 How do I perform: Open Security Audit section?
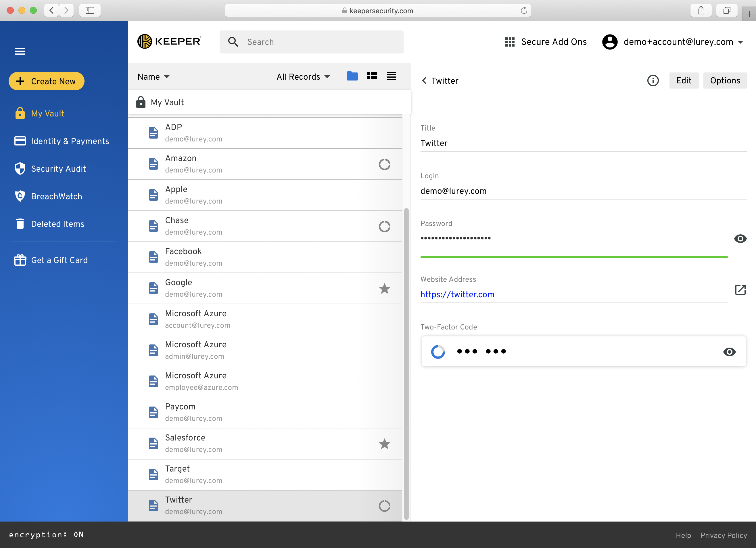[50, 169]
